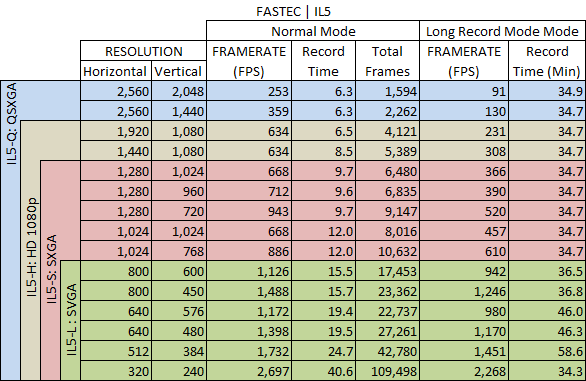Click the Record Time (Min) header
This screenshot has width=586, height=381.
(x=547, y=61)
